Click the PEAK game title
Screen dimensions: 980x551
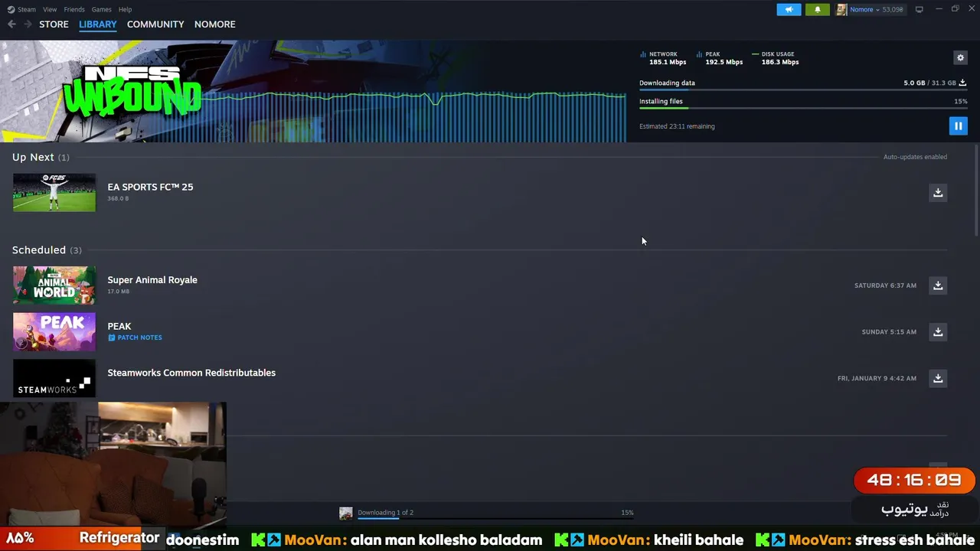pyautogui.click(x=119, y=326)
